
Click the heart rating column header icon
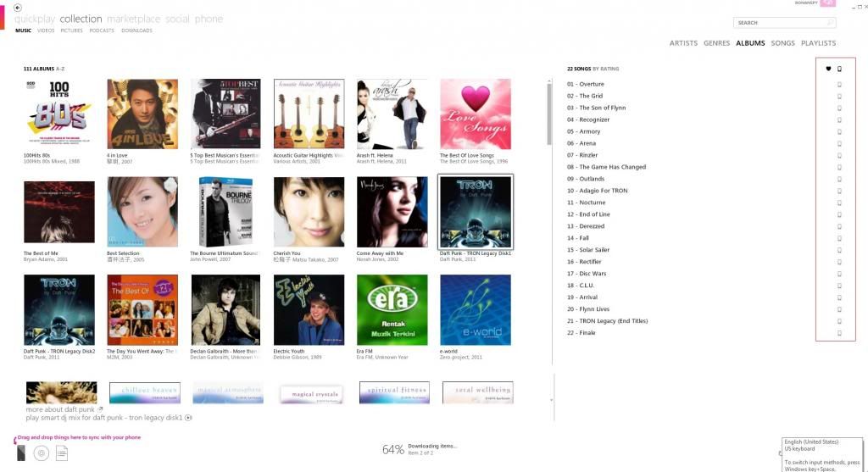(x=828, y=69)
